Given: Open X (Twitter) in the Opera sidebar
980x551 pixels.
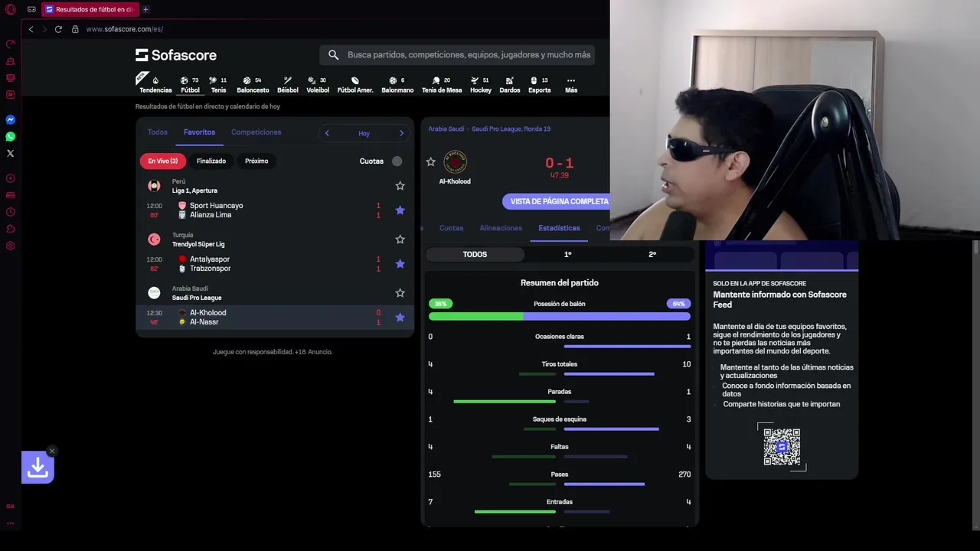Looking at the screenshot, I should pyautogui.click(x=11, y=154).
